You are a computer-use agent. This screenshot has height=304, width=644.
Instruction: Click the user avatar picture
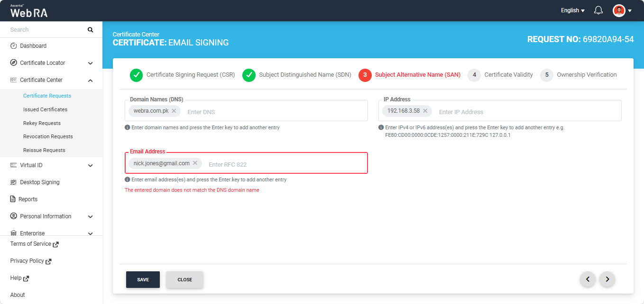(619, 10)
